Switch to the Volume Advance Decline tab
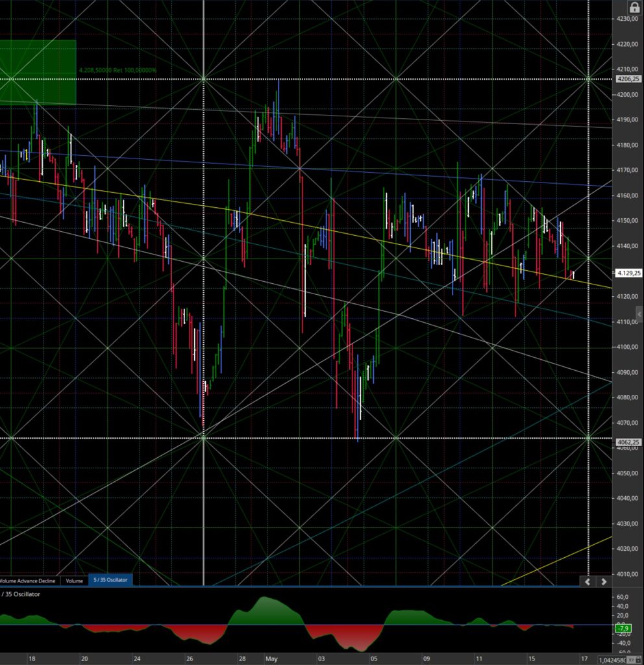644x665 pixels. (28, 581)
